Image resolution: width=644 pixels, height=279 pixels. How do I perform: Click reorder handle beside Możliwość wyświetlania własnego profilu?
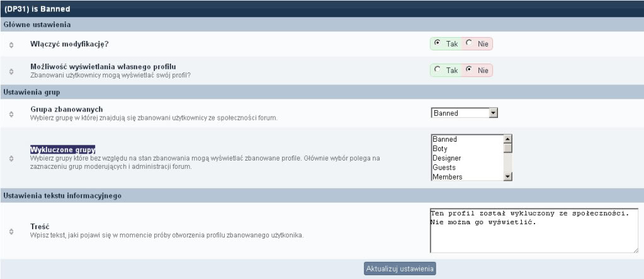click(x=11, y=71)
